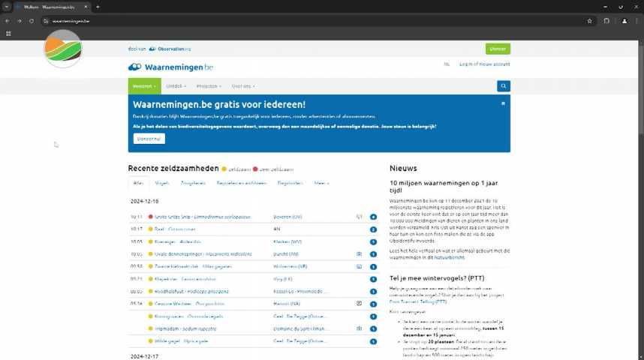Image resolution: width=644 pixels, height=360 pixels.
Task: Click the white Doneer nu button
Action: [x=149, y=139]
